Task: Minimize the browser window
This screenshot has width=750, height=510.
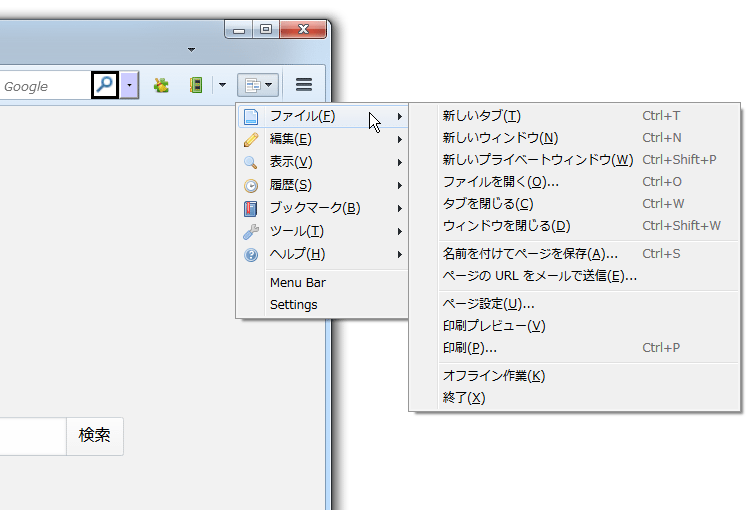Action: pos(239,29)
